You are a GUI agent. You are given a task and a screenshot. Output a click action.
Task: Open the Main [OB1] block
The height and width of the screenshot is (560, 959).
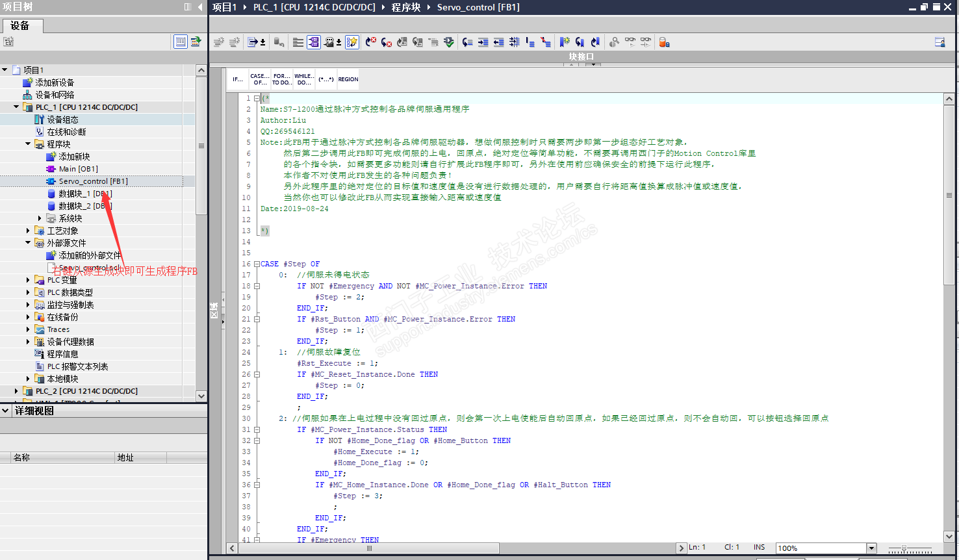tap(78, 169)
